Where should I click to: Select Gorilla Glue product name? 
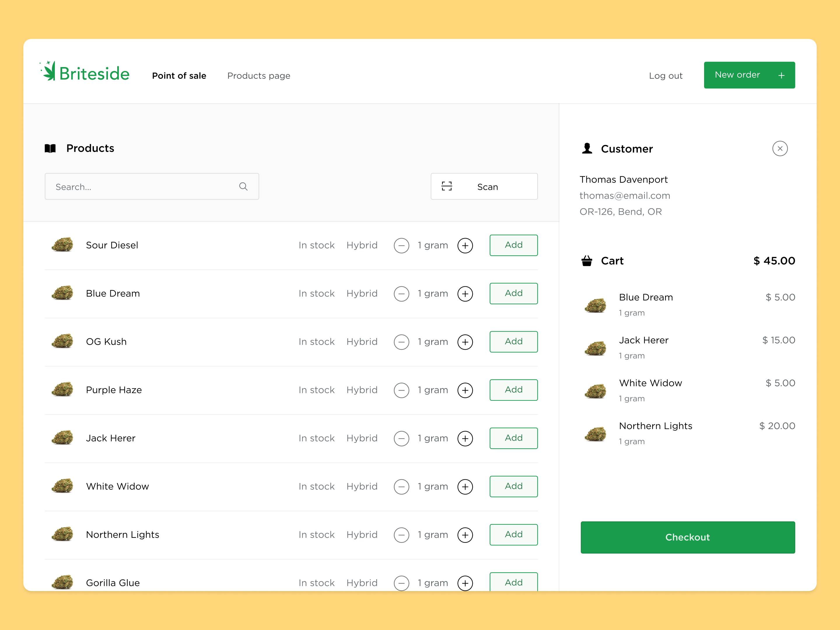click(113, 583)
